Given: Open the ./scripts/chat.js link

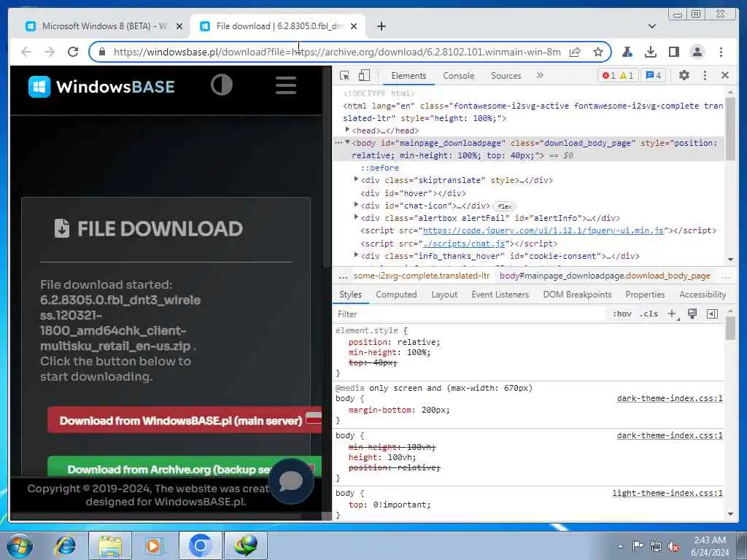Looking at the screenshot, I should pos(464,244).
